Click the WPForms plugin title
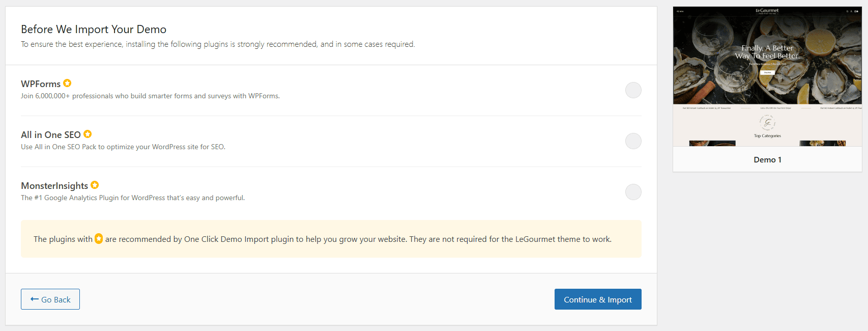The width and height of the screenshot is (868, 331). [x=41, y=84]
